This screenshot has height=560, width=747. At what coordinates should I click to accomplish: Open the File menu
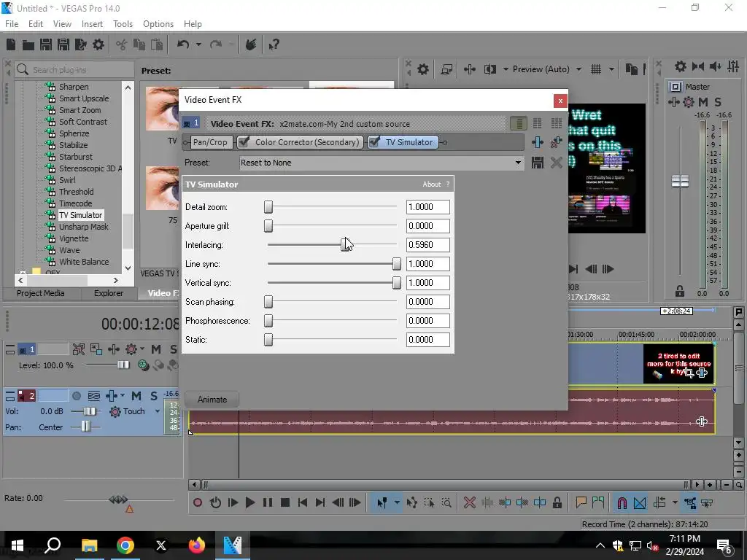point(12,24)
